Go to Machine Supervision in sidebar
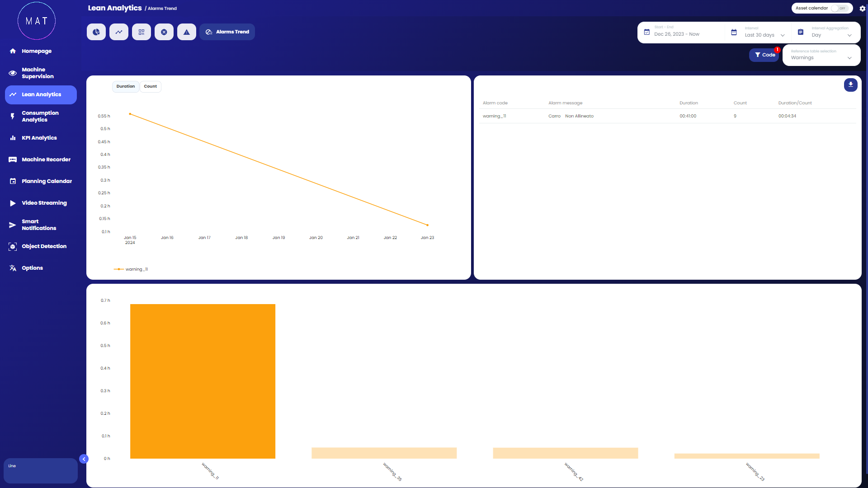The height and width of the screenshot is (488, 868). 38,73
